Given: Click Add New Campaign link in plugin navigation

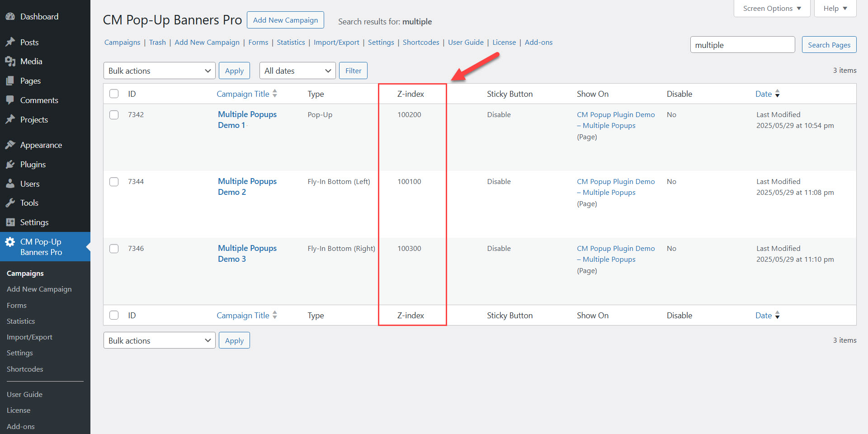Looking at the screenshot, I should (207, 42).
